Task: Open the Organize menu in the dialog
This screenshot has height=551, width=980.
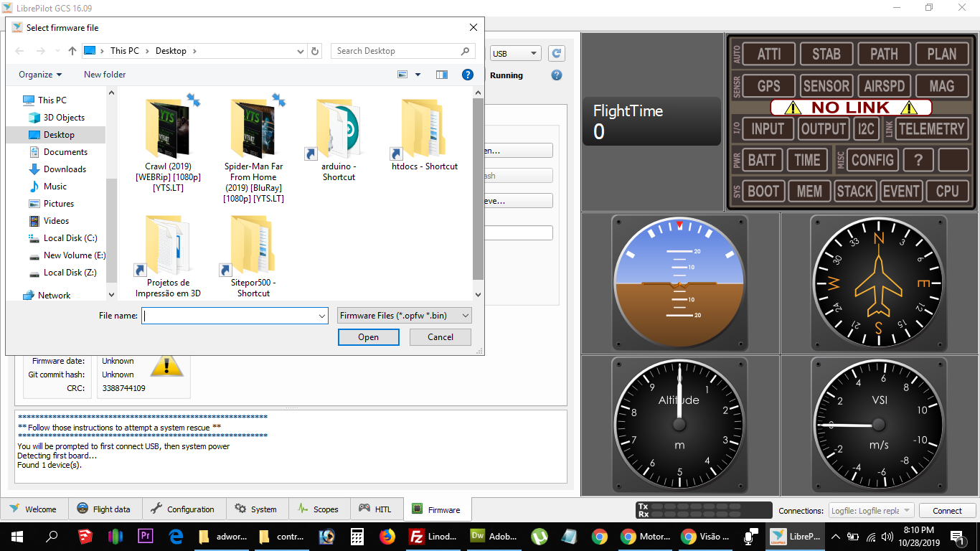Action: pyautogui.click(x=39, y=75)
